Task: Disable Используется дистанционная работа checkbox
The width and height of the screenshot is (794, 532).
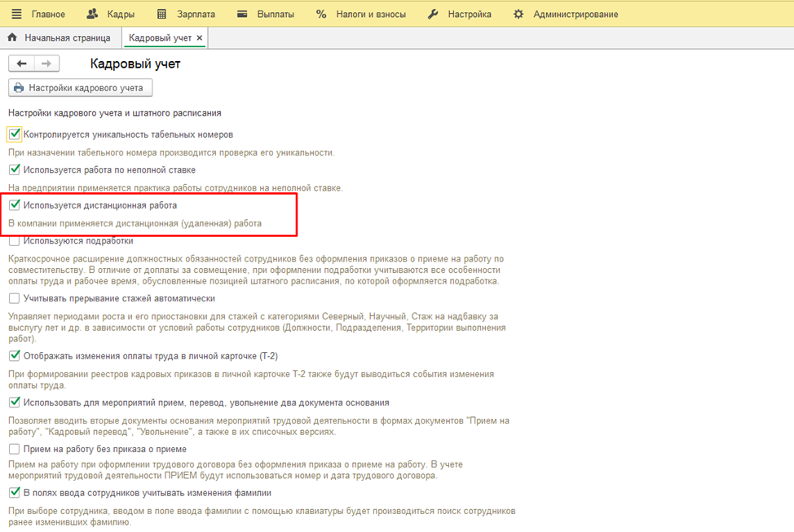Action: point(15,205)
